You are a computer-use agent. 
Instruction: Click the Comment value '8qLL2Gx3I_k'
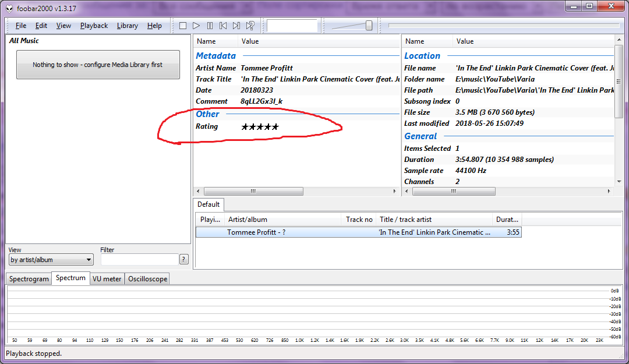tap(262, 101)
